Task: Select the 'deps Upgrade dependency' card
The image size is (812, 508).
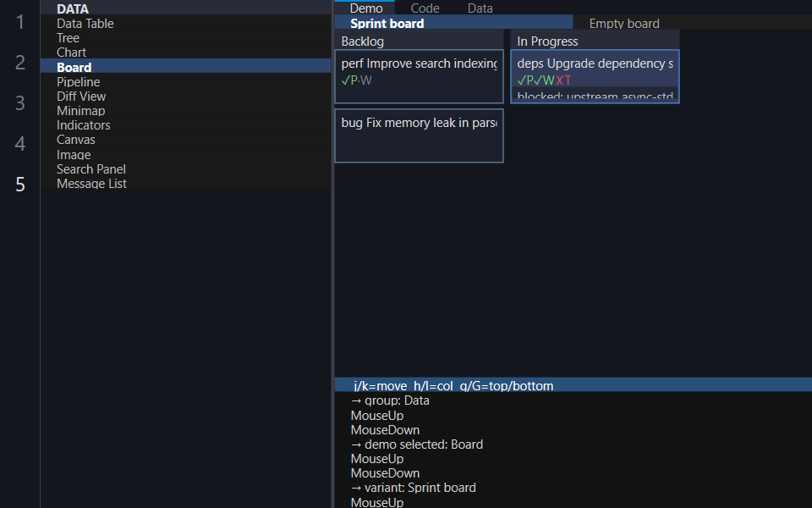Action: coord(595,76)
